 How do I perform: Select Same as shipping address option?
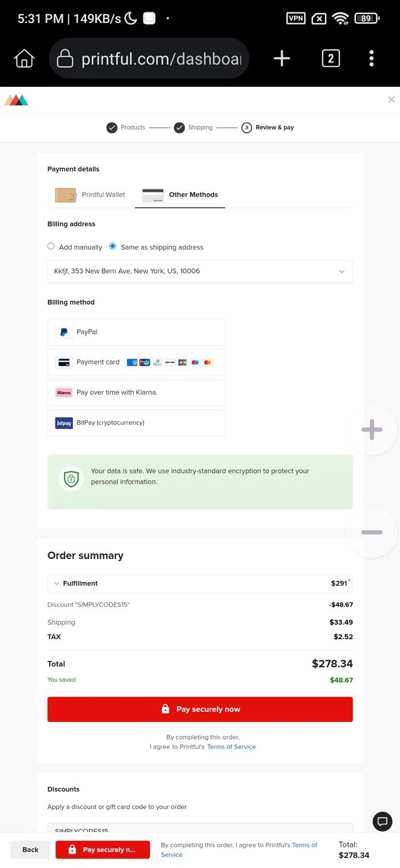pos(113,247)
